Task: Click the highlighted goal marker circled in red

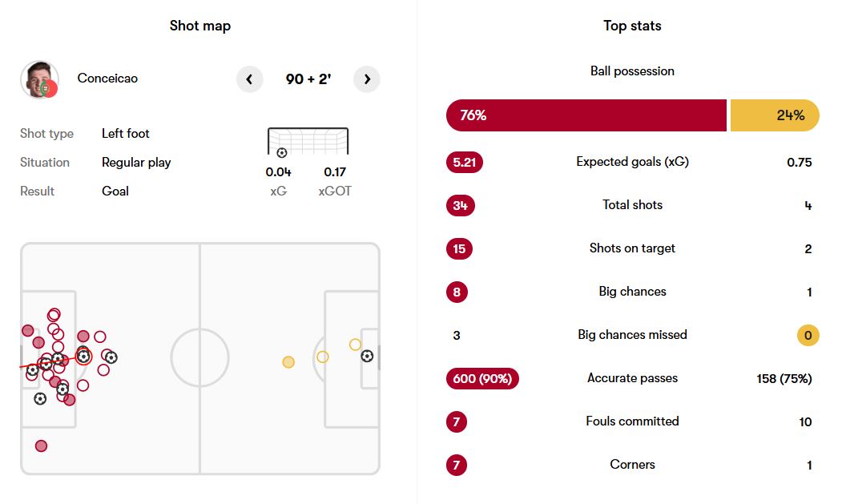Action: pos(83,356)
